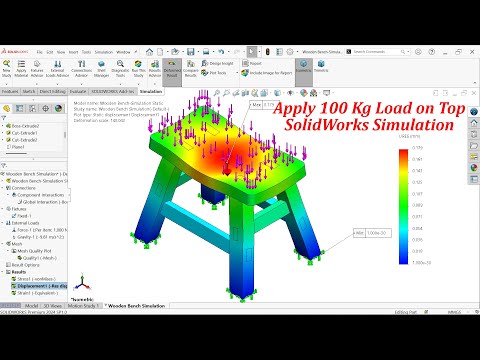
Task: Launch the Shell Manager tool
Action: [101, 68]
